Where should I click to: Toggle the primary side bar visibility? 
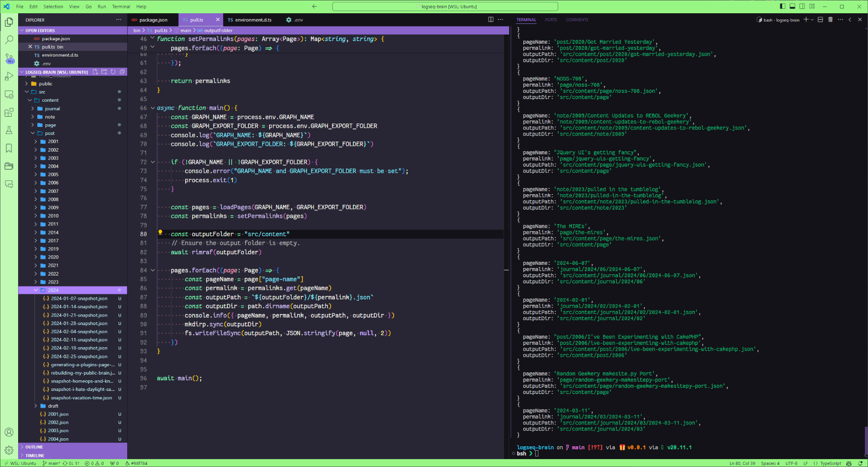pyautogui.click(x=782, y=6)
